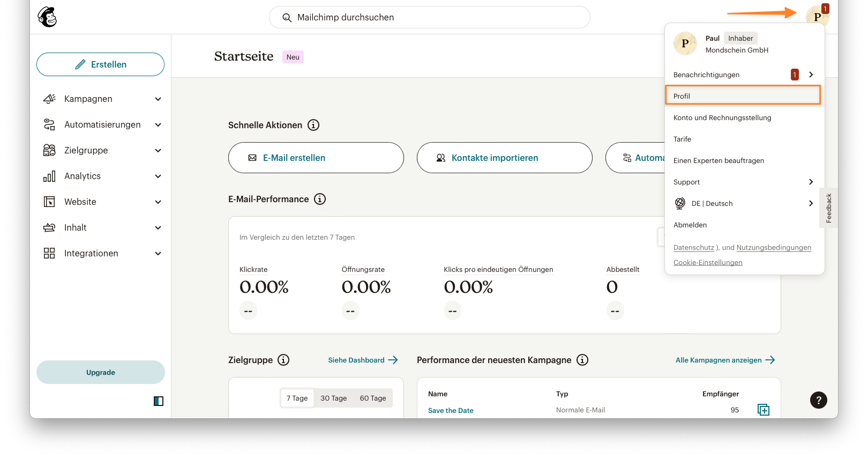Switch to the 7 Tage range
This screenshot has height=458, width=868.
pos(297,398)
